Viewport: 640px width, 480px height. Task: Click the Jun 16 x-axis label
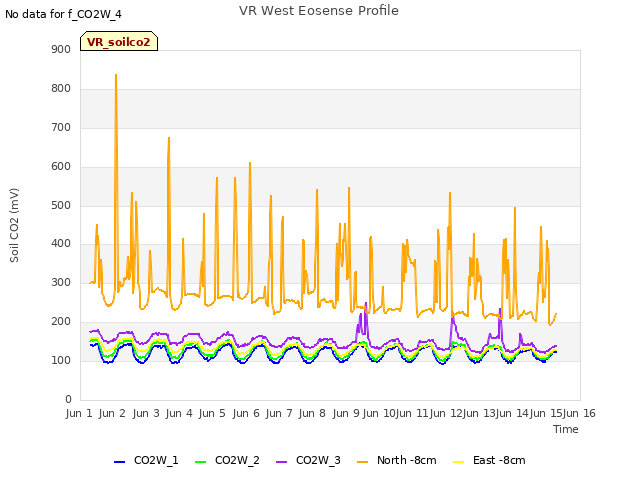pyautogui.click(x=579, y=413)
